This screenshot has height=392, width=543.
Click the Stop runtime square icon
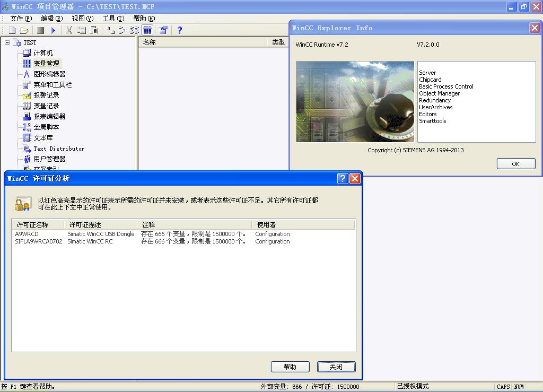[40, 30]
